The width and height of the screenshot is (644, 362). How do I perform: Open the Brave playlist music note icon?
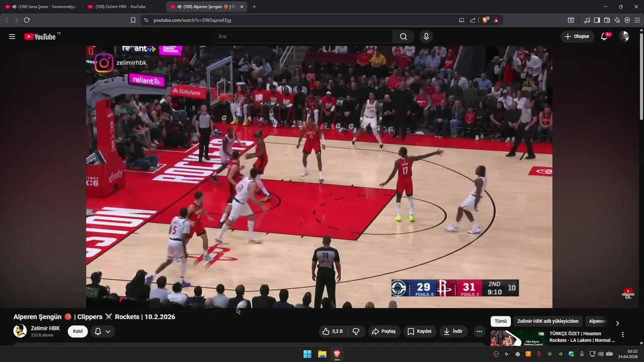click(x=587, y=20)
